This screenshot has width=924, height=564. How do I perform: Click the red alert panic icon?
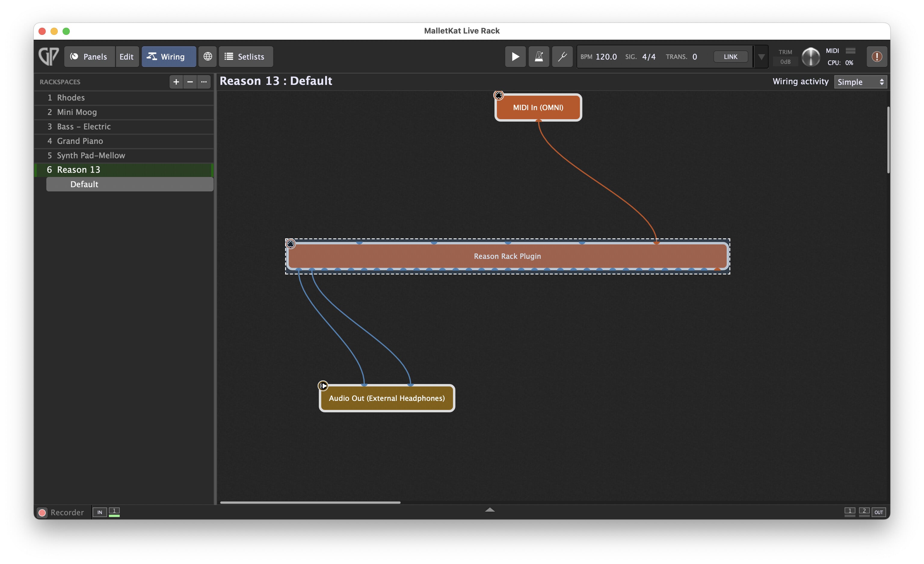pos(876,56)
